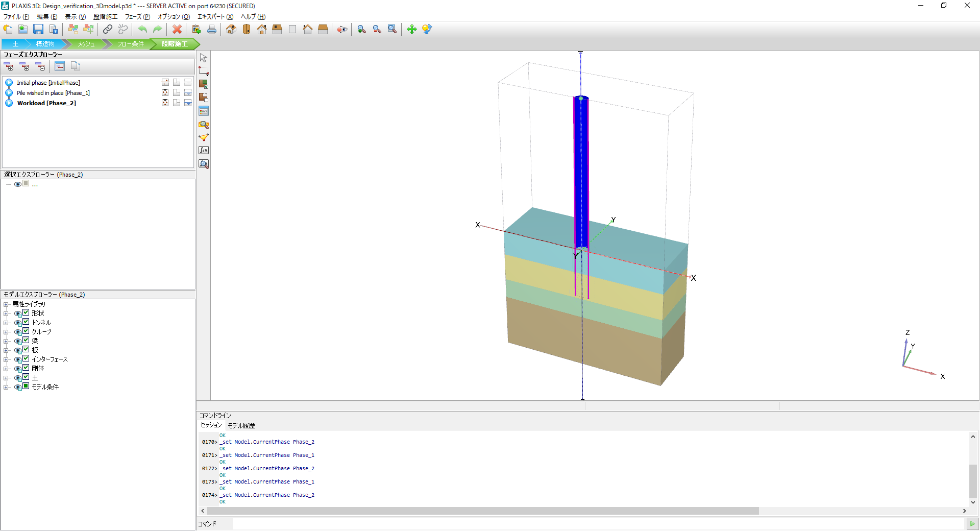Select the arrow selection tool

204,58
